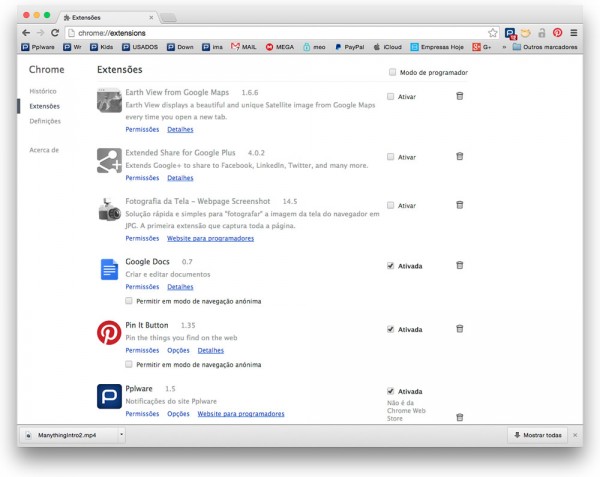Click the Pinterest logo of Pin It Button
The image size is (600, 477).
pos(109,333)
